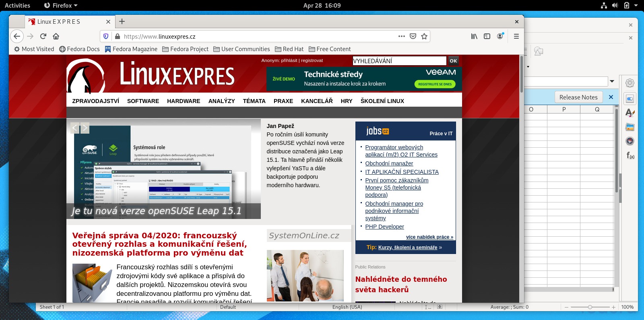Open tracking protection shield info

click(x=106, y=36)
